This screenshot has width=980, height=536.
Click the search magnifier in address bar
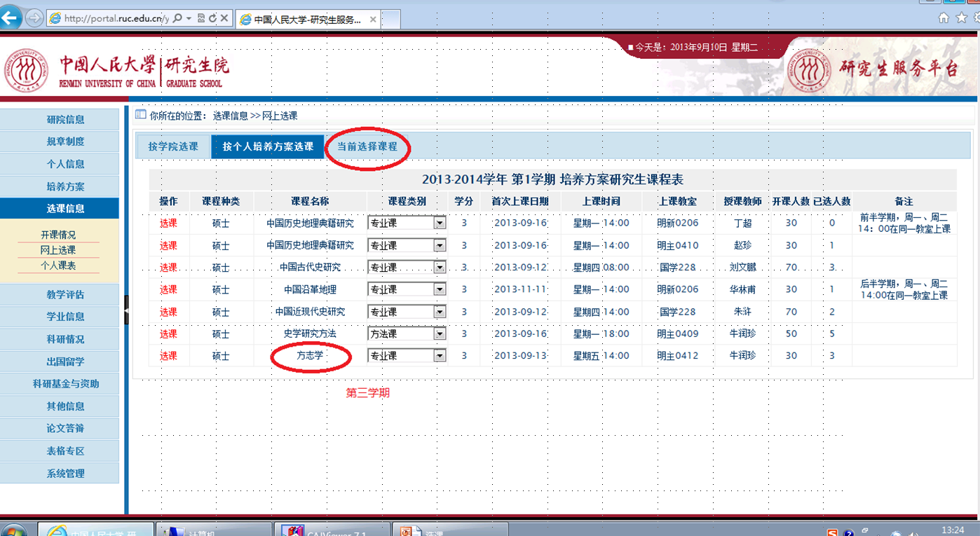178,19
